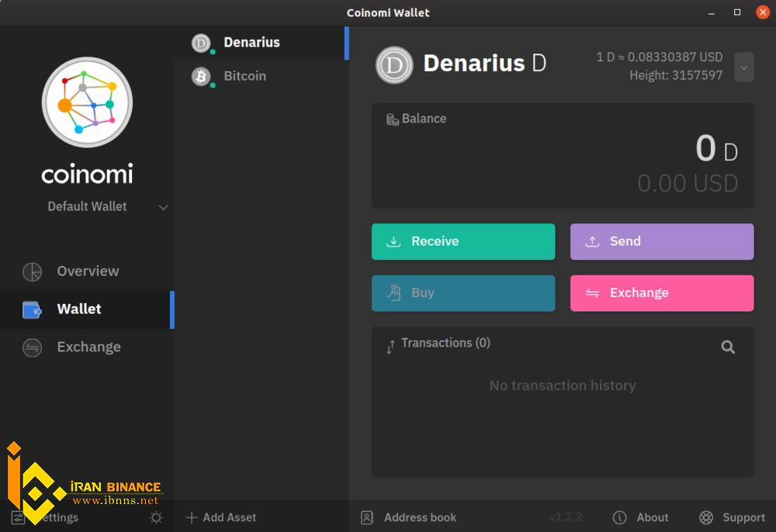Click the 0.00 USD balance value
776x532 pixels.
[x=688, y=184]
